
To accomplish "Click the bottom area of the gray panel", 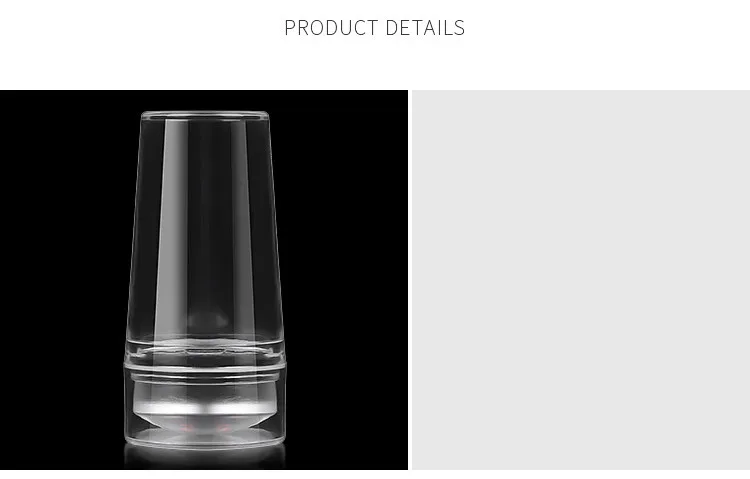I will tap(581, 435).
